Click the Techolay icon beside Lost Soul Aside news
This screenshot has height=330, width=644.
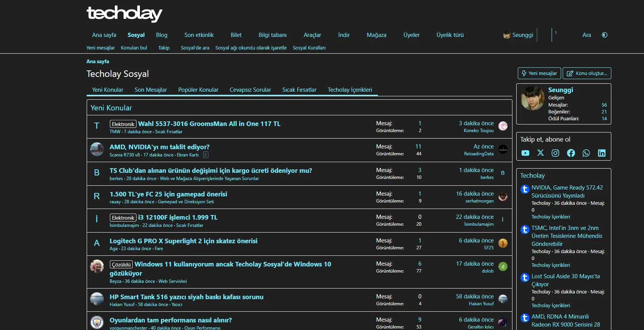(x=525, y=277)
